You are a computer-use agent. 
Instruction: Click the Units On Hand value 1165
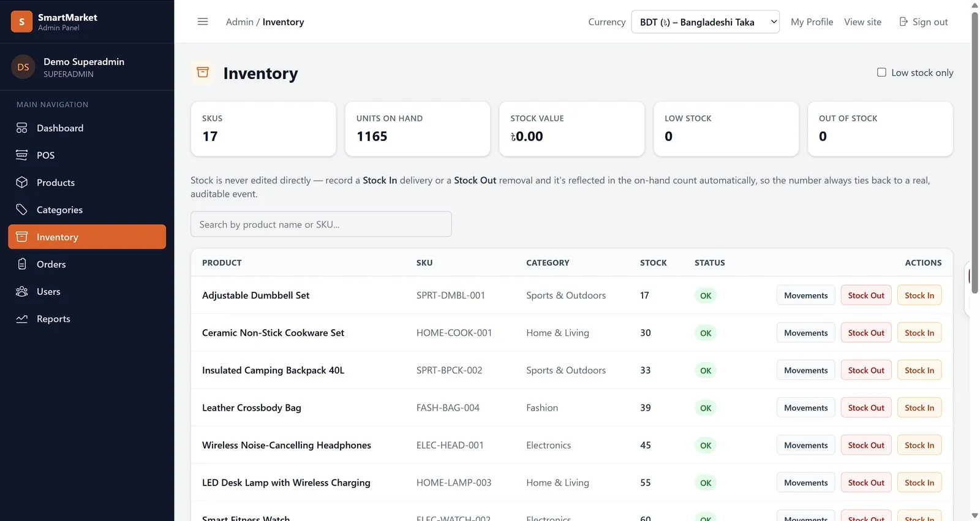(x=372, y=137)
